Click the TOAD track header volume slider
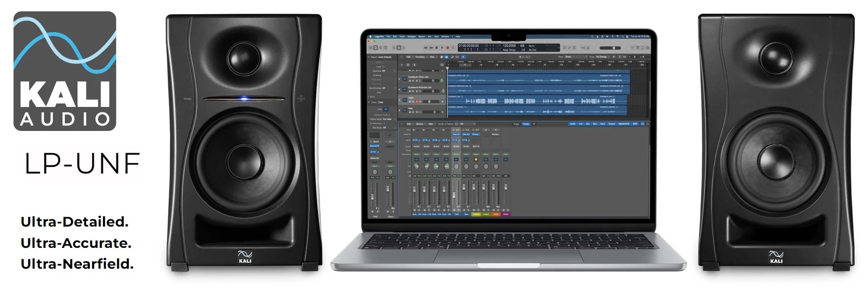The width and height of the screenshot is (868, 290). coord(431,101)
